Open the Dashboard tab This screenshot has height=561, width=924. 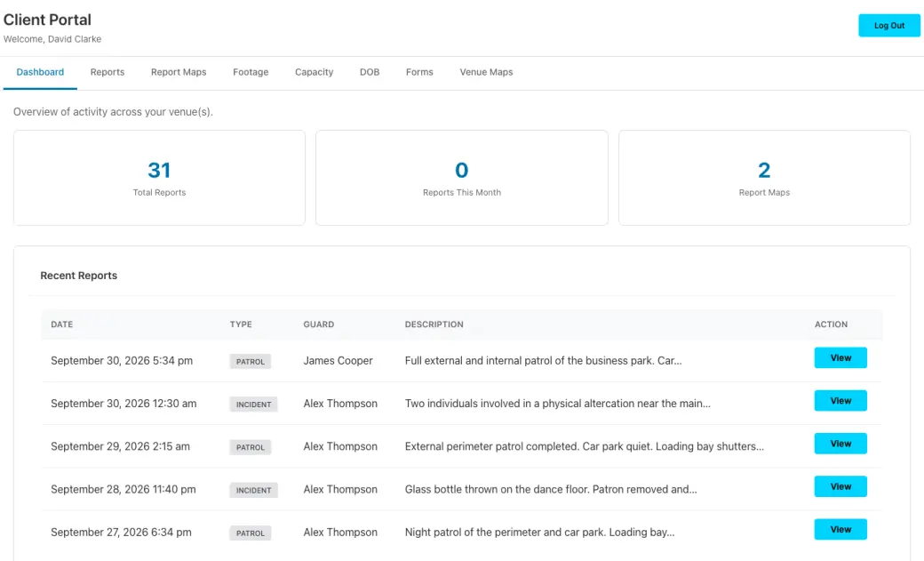pos(40,72)
